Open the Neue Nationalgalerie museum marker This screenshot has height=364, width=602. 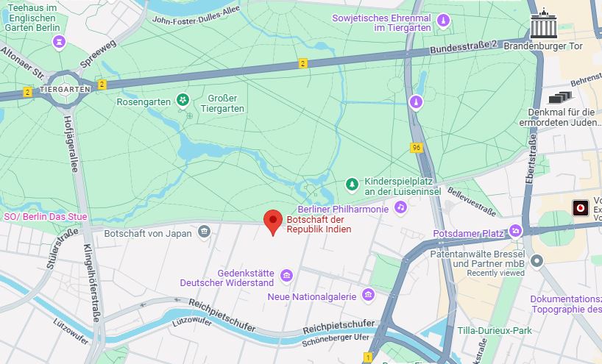[368, 296]
